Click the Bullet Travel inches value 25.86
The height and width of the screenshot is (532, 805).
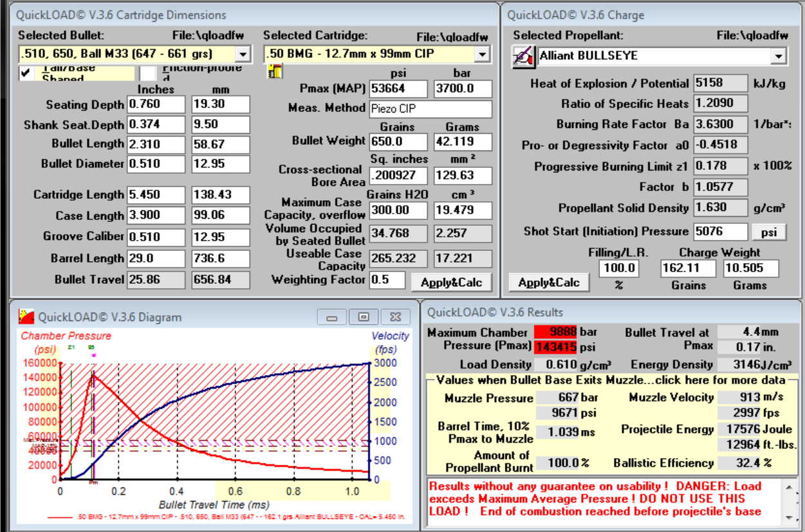click(156, 280)
